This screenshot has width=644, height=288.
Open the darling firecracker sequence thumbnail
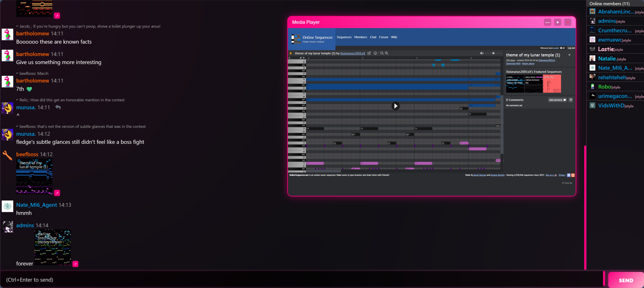pos(52,247)
